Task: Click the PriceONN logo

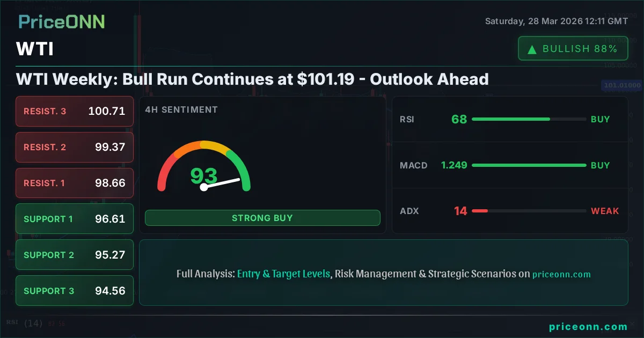Action: pyautogui.click(x=61, y=21)
